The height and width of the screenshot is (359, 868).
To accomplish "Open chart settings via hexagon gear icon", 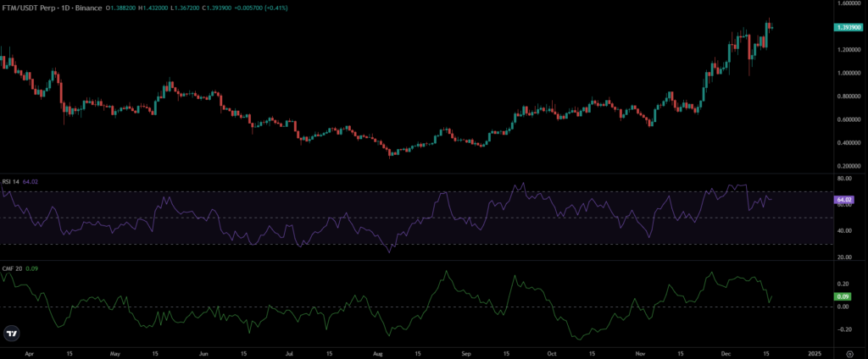I will (x=849, y=352).
